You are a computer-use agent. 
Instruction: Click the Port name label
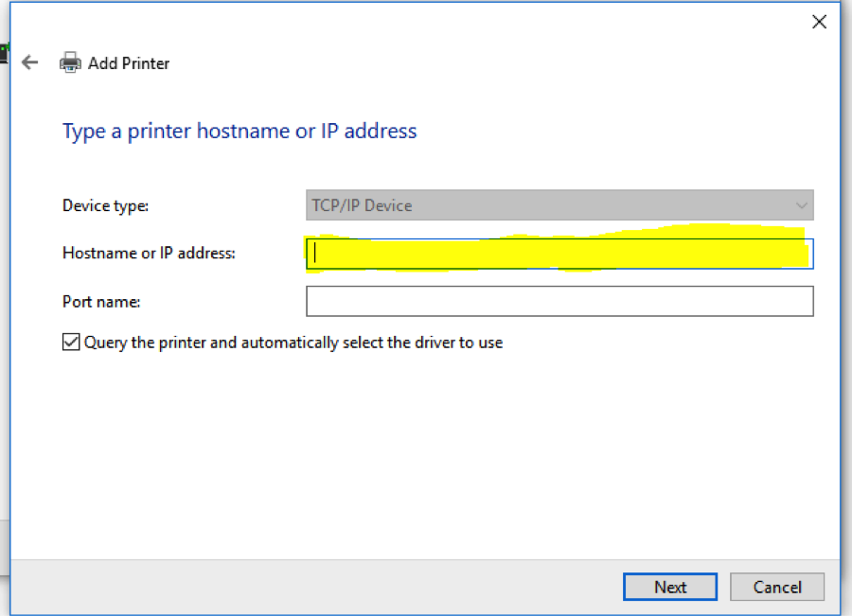tap(101, 301)
